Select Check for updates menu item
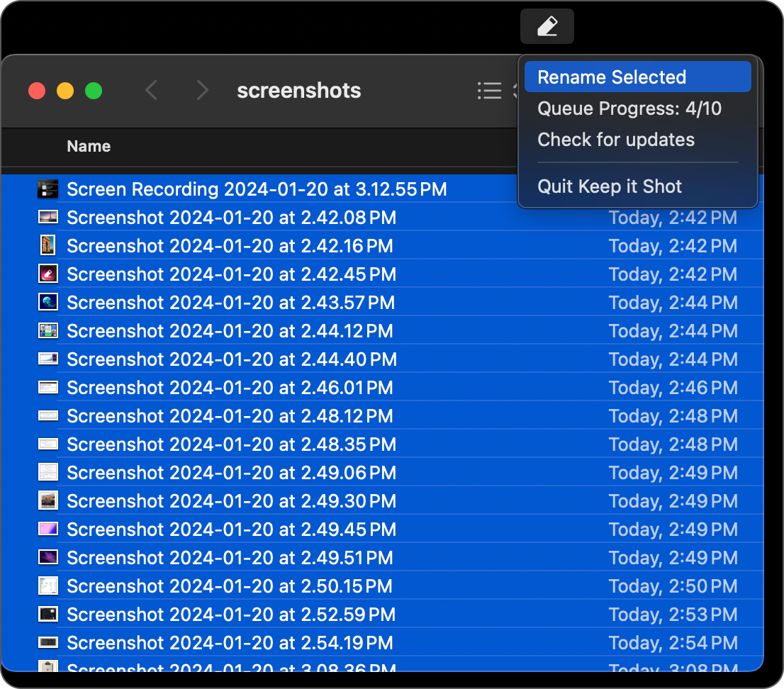 coord(616,140)
